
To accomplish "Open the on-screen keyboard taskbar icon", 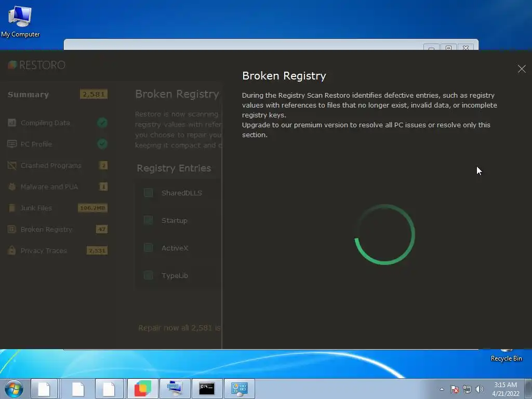I will [x=175, y=389].
